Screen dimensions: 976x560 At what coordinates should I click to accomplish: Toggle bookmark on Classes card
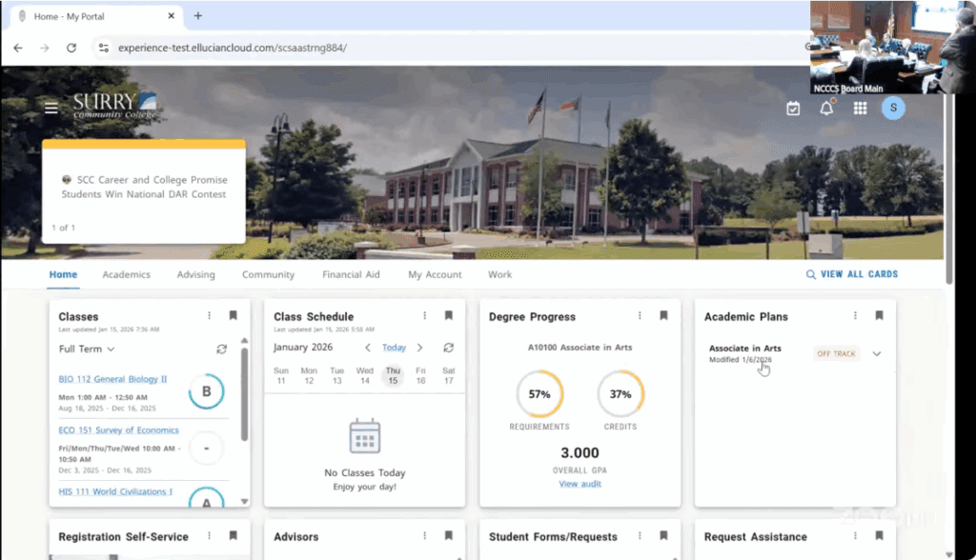coord(233,316)
